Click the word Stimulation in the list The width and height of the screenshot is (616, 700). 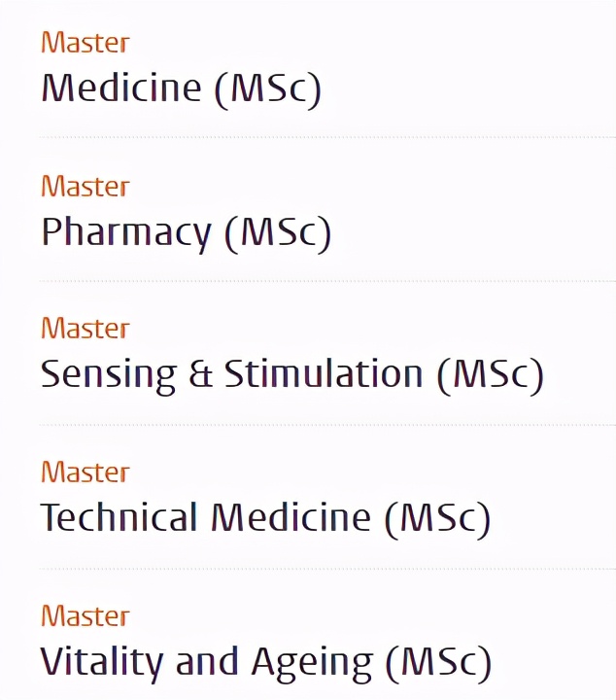[324, 375]
